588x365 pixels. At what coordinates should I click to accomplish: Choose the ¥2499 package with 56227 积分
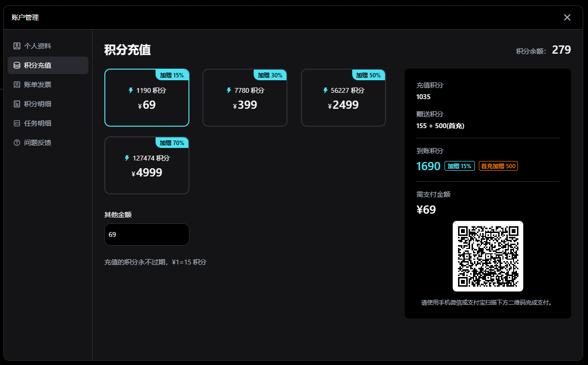pyautogui.click(x=344, y=98)
